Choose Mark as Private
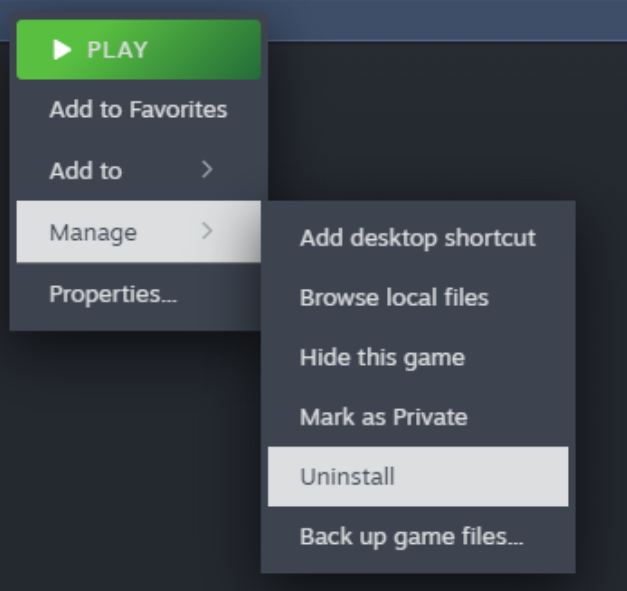 pos(383,417)
